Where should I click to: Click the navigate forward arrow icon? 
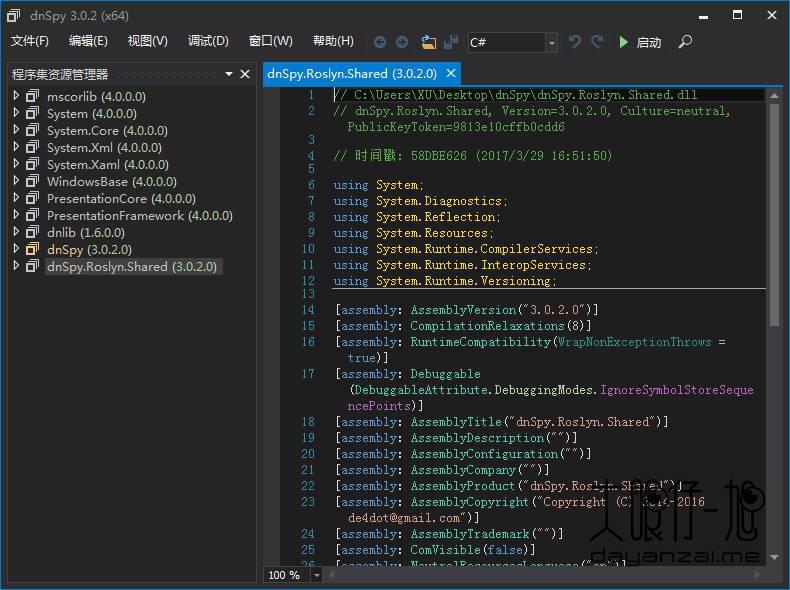coord(402,42)
